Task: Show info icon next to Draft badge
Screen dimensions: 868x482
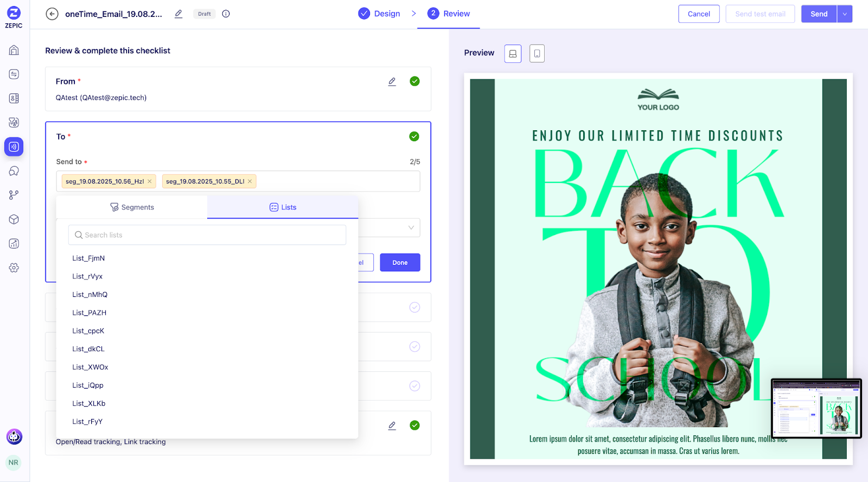Action: click(226, 14)
